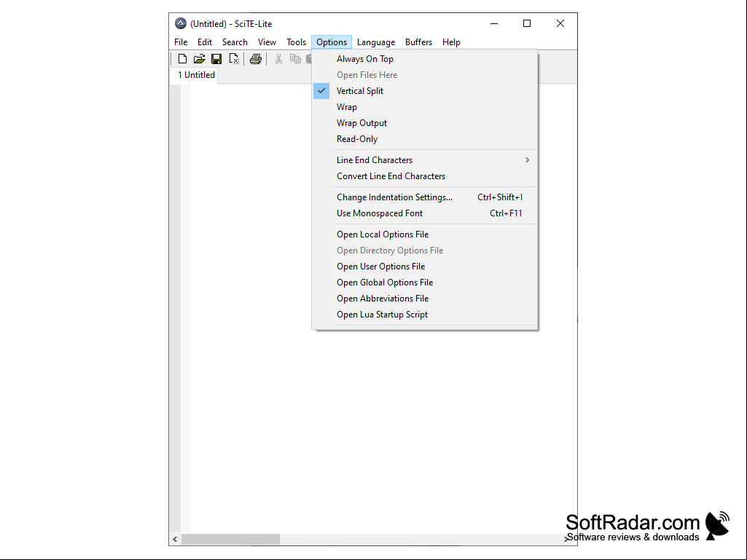Click grayed Open Directory Options File
747x560 pixels.
pyautogui.click(x=425, y=251)
